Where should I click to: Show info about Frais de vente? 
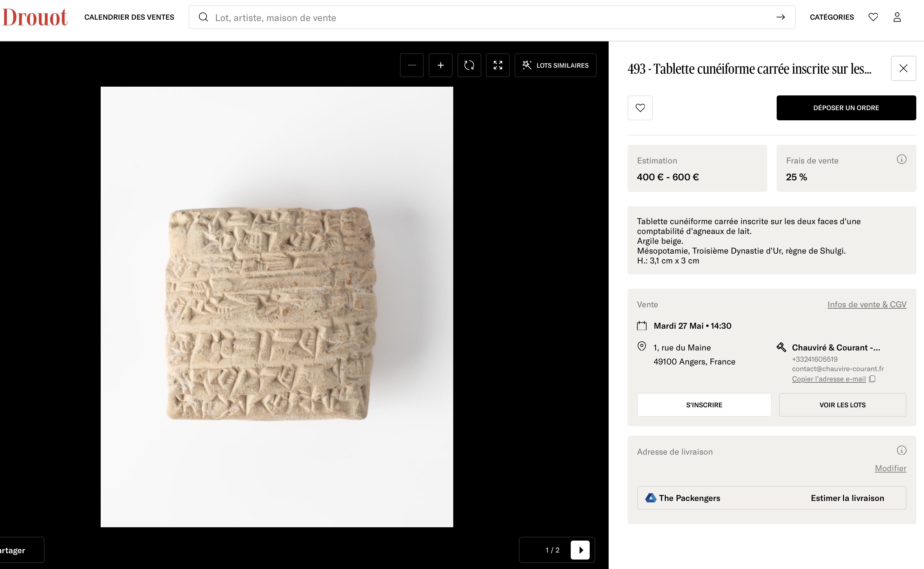click(902, 160)
